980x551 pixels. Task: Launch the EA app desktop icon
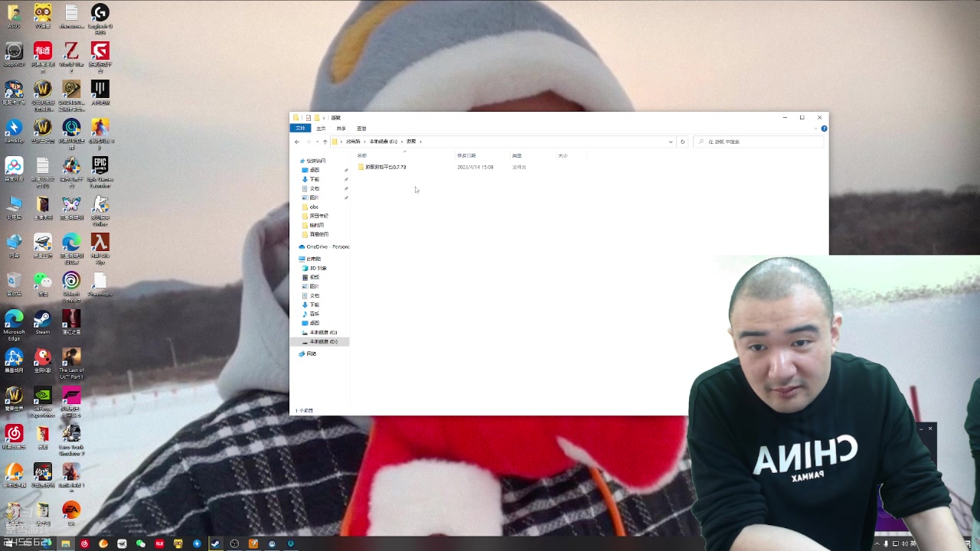coord(71,514)
